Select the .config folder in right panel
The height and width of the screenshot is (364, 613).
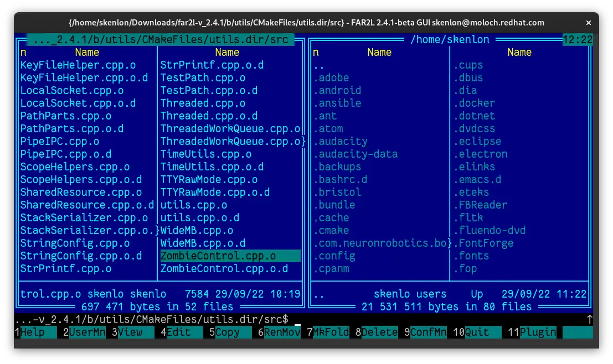coord(334,256)
